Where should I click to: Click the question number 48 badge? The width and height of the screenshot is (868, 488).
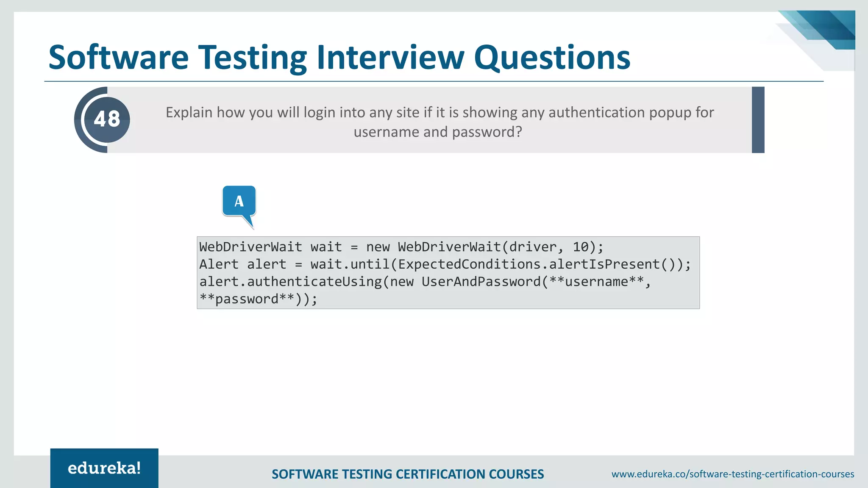pos(107,119)
